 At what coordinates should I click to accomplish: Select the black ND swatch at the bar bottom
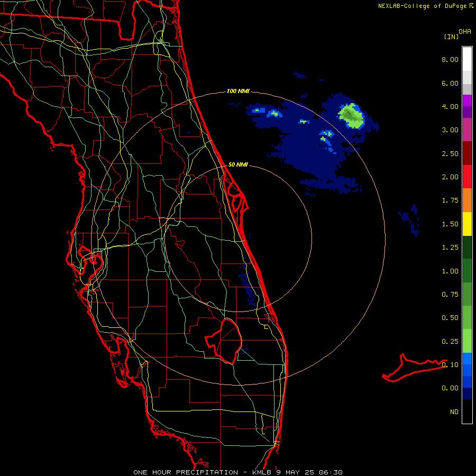(x=467, y=411)
